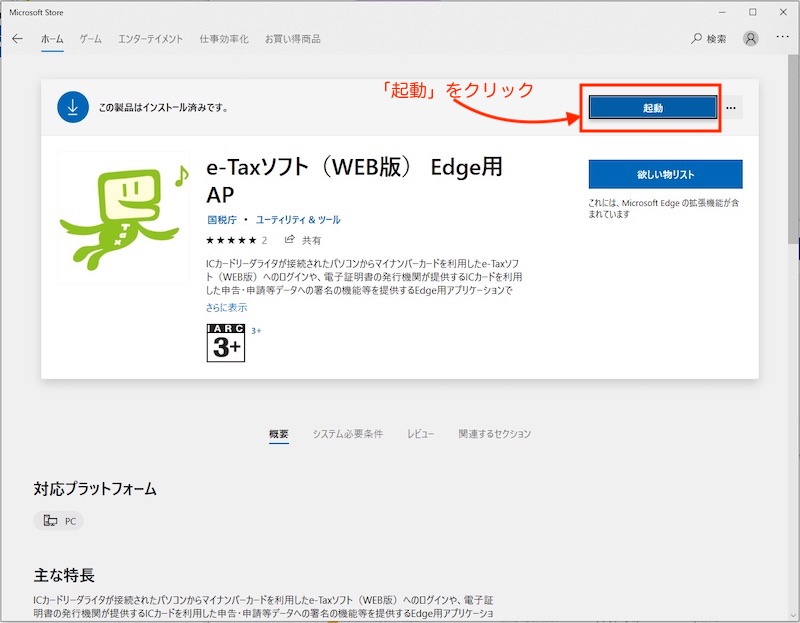The width and height of the screenshot is (800, 623).
Task: Open the エンターテイメント tab
Action: [150, 39]
